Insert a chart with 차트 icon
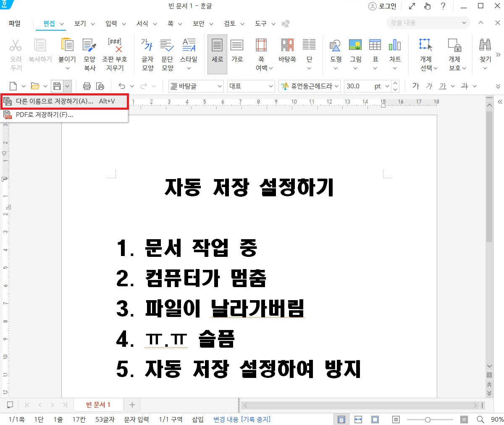The width and height of the screenshot is (504, 425). 395,45
